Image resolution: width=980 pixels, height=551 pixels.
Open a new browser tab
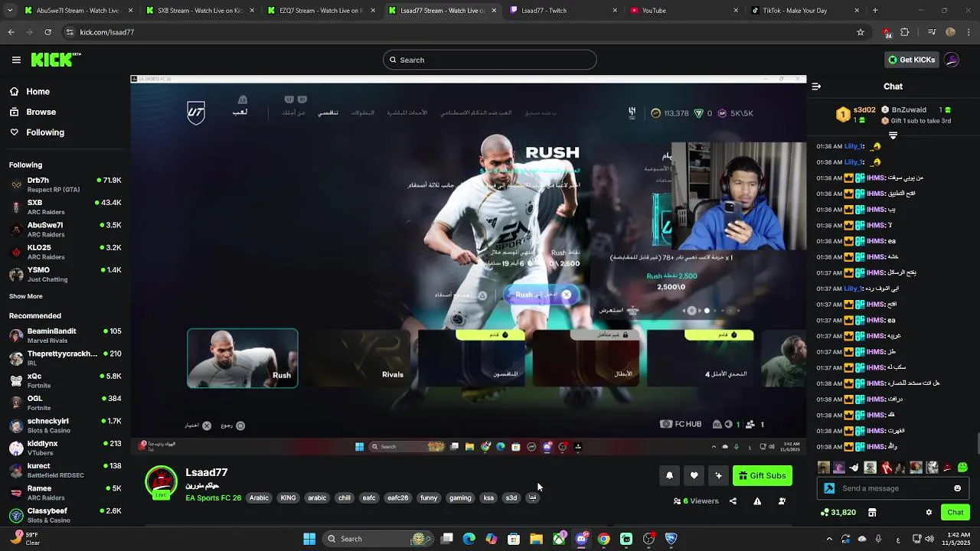[875, 11]
